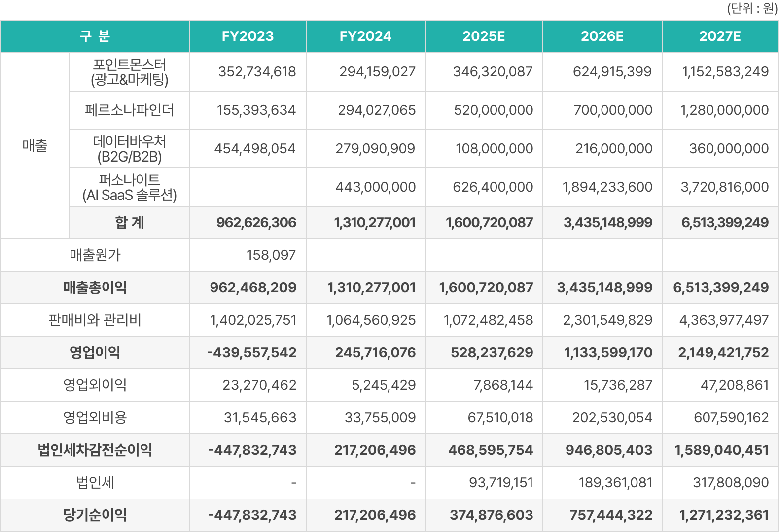
Task: Click the 데이터바우처 (B2G/B2B) row label
Action: pos(130,149)
